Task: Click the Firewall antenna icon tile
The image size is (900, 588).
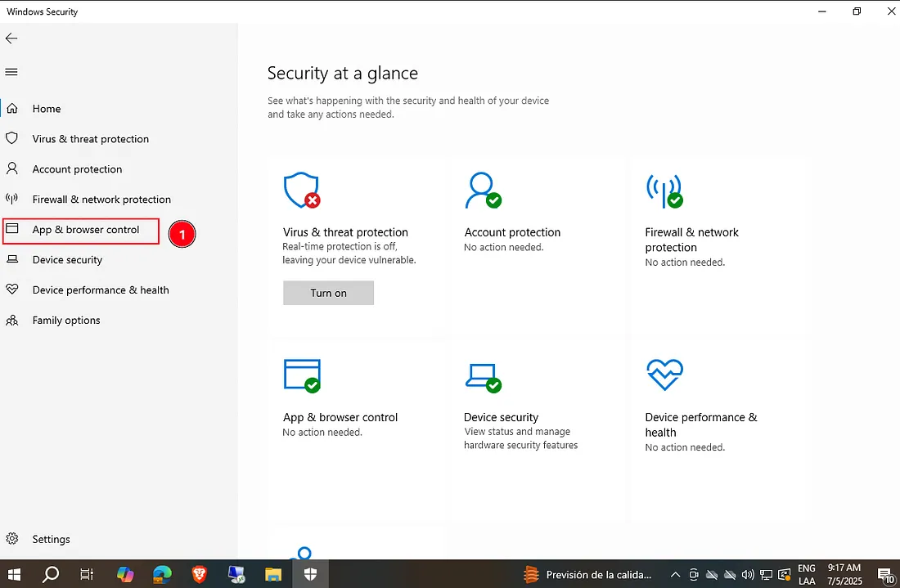Action: point(664,191)
